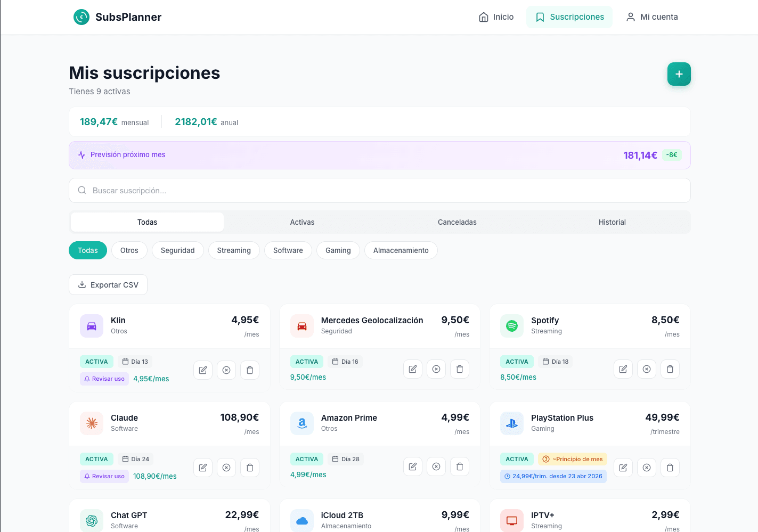Filter by the Seguridad category chip
The height and width of the screenshot is (532, 758).
[x=178, y=250]
